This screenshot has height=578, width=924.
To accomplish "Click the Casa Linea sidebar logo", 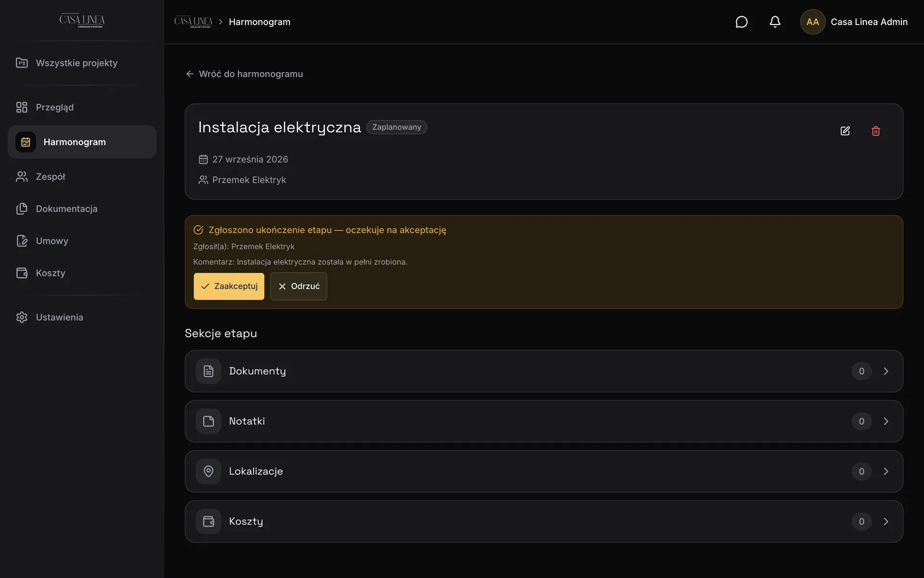I will (82, 21).
